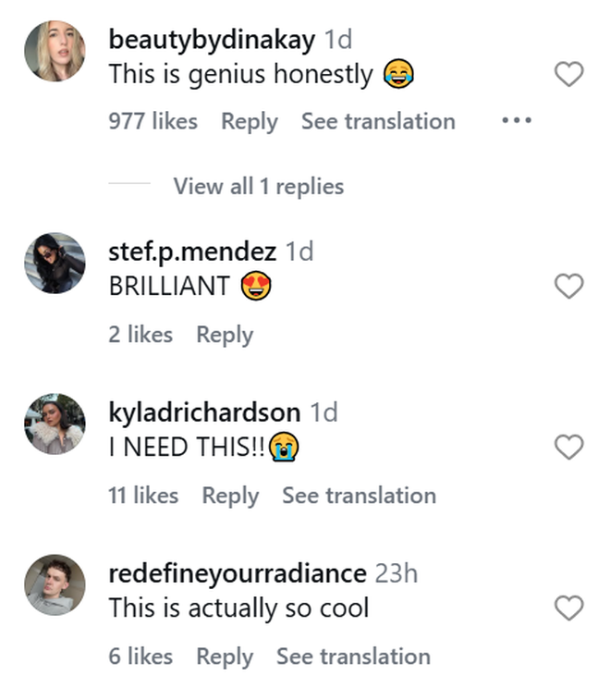Open beautybydinakay's profile picture
610x700 pixels.
pos(55,51)
